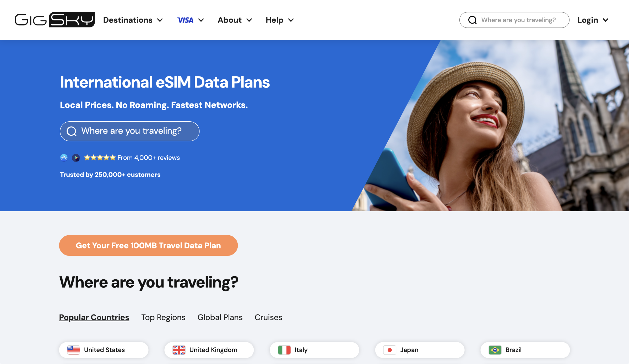
Task: Select the Popular Countries tab
Action: point(94,317)
